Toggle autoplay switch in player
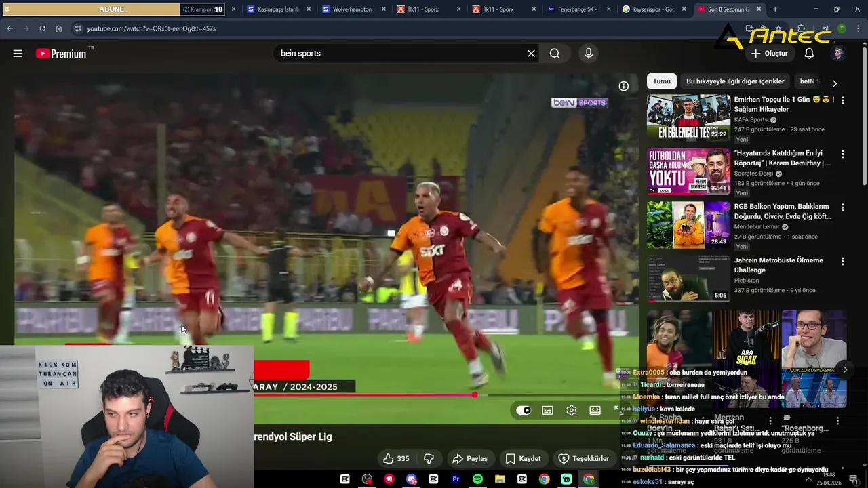Screen dimensions: 868x488 point(524,410)
